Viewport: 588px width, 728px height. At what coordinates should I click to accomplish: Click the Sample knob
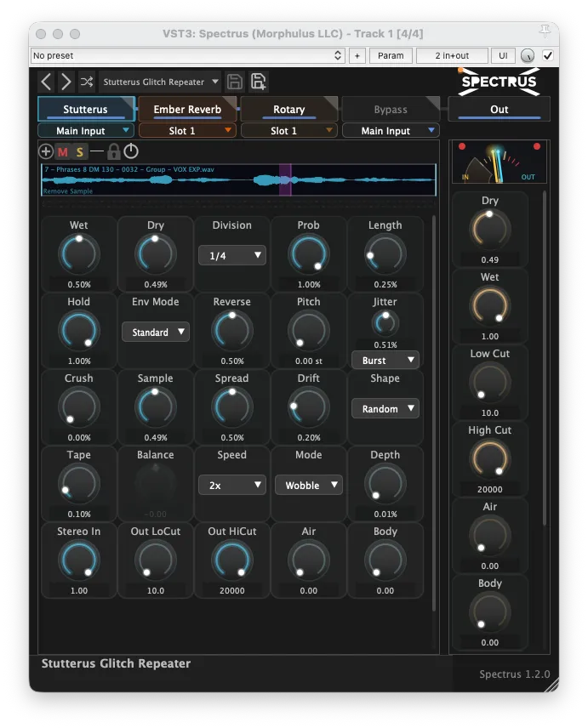coord(156,407)
